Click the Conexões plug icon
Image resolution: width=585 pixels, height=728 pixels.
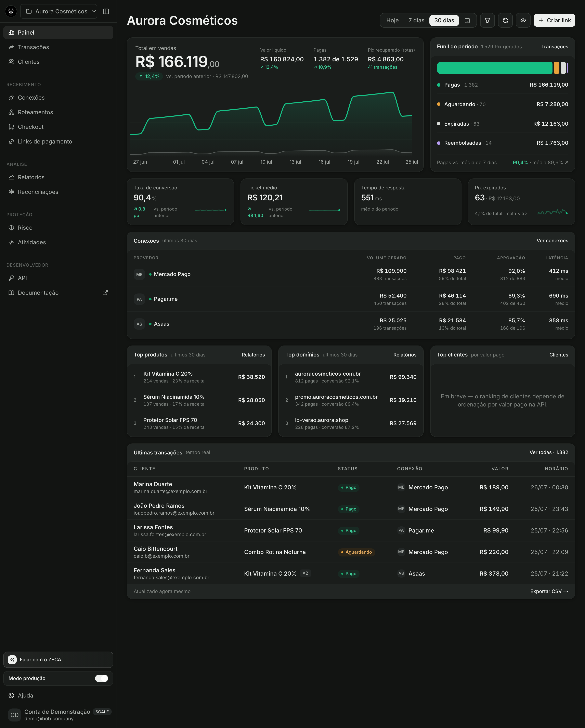click(12, 98)
